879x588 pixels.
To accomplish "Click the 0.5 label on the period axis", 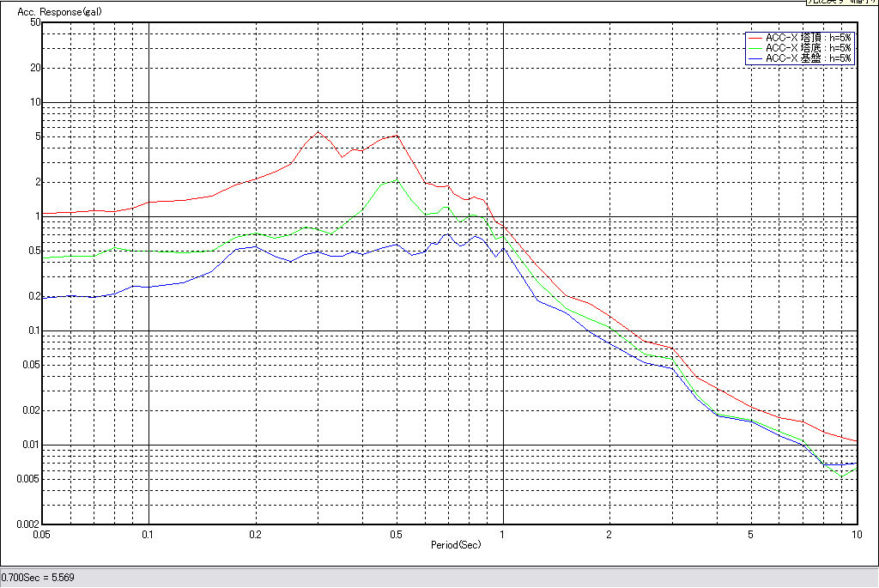I will point(396,535).
